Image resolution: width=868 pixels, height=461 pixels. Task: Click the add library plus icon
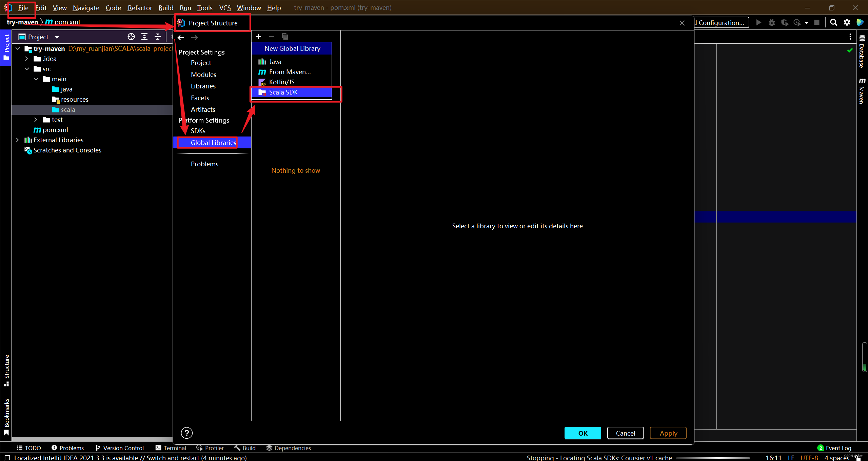click(258, 37)
